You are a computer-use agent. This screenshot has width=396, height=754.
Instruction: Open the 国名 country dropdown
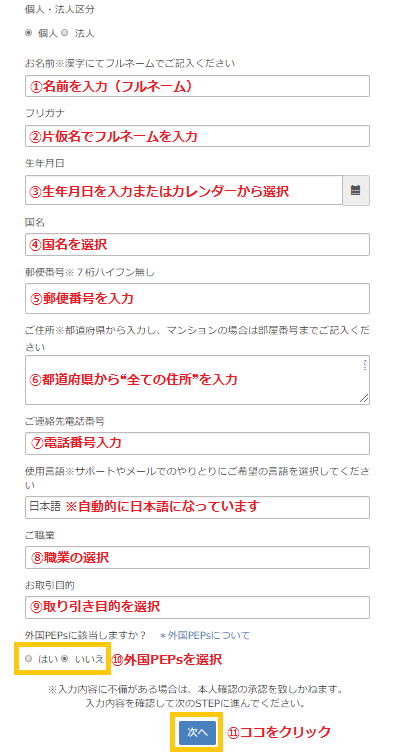coord(198,244)
